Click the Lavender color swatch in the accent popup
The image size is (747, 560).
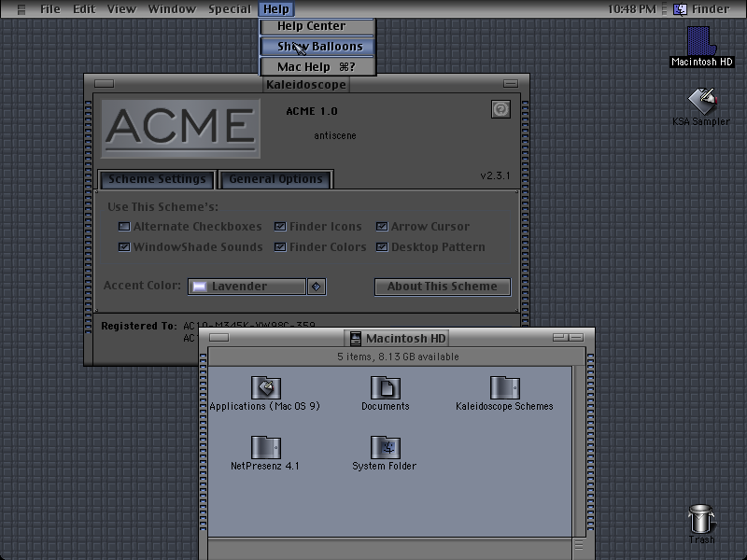click(199, 287)
